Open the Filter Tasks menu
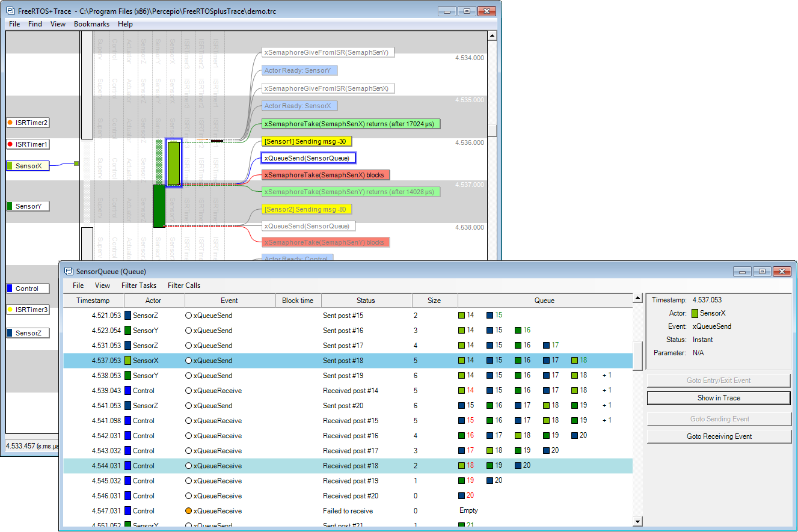 tap(138, 286)
